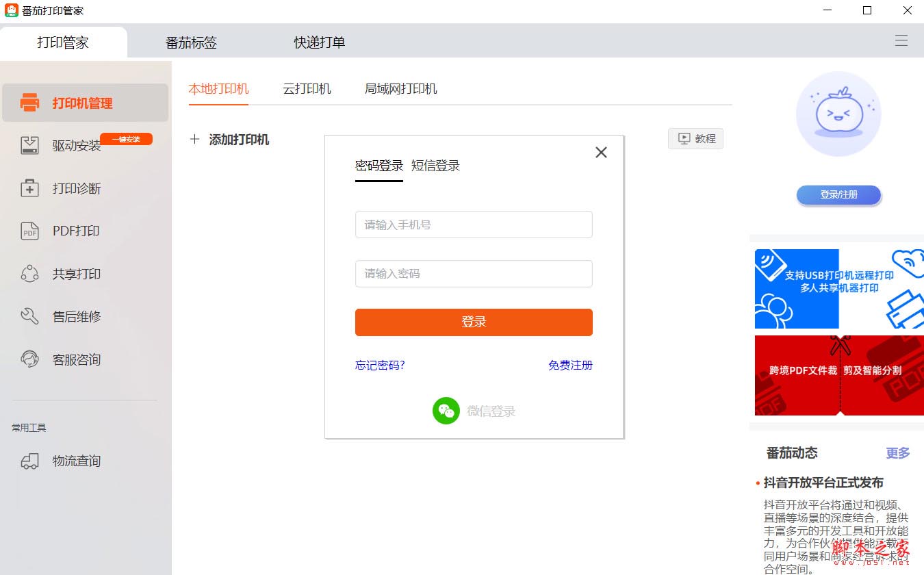Switch to 短信登录 SMS login mode

(x=435, y=165)
